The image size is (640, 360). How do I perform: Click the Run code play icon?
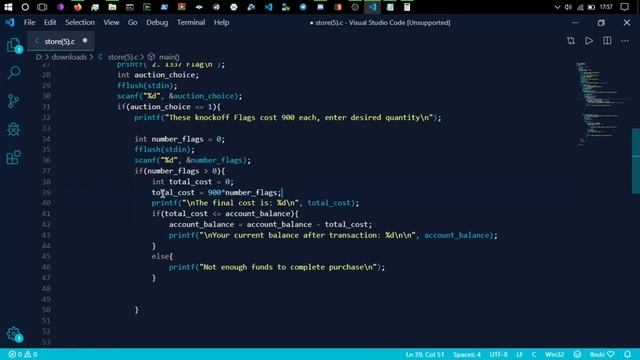589,41
